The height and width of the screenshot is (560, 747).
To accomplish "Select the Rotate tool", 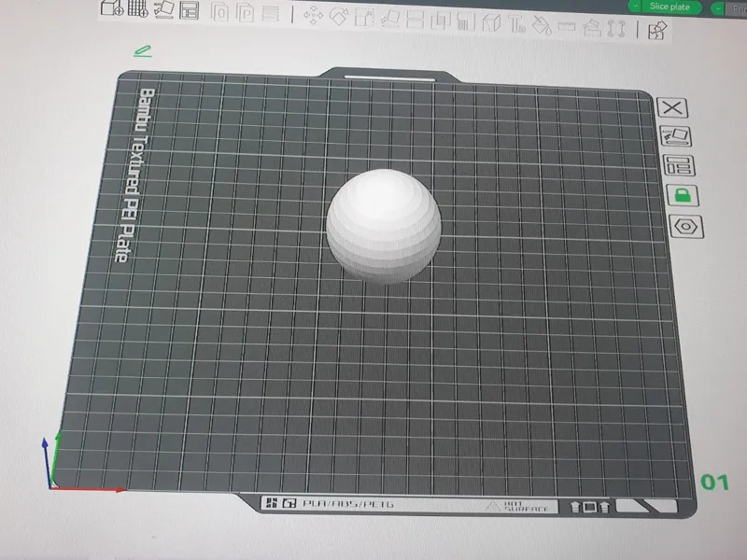I will [339, 17].
